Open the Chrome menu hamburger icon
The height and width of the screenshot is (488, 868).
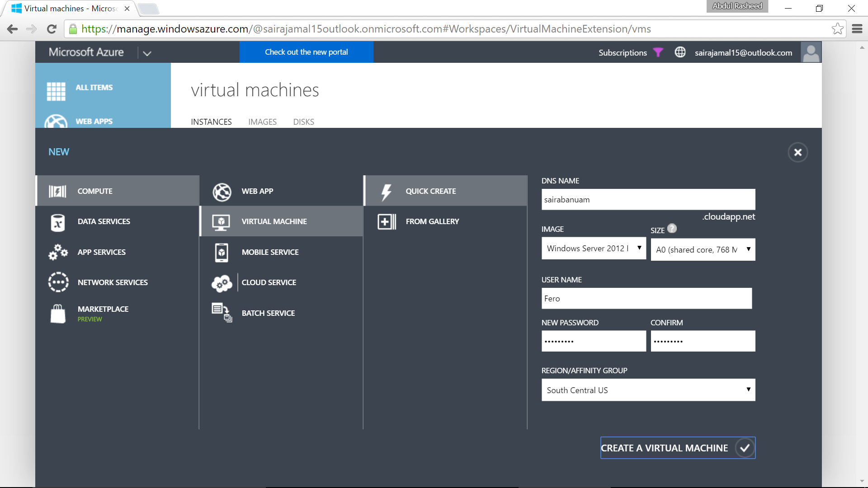pos(857,29)
